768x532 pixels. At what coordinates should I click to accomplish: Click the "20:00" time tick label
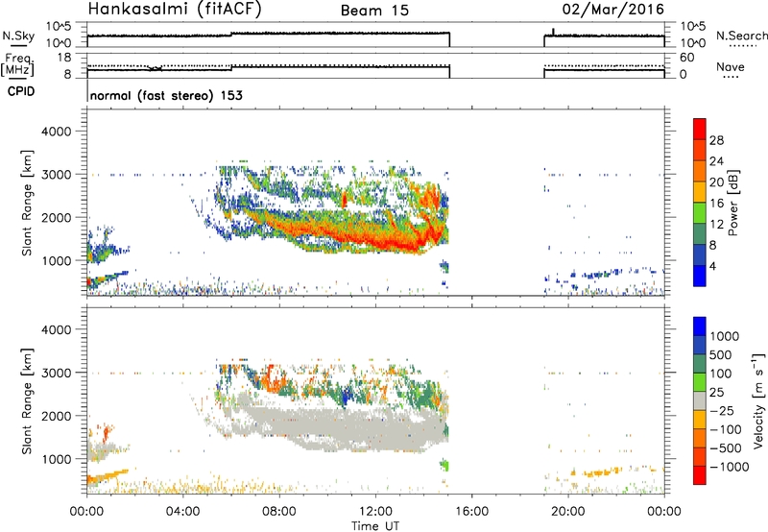click(x=568, y=512)
